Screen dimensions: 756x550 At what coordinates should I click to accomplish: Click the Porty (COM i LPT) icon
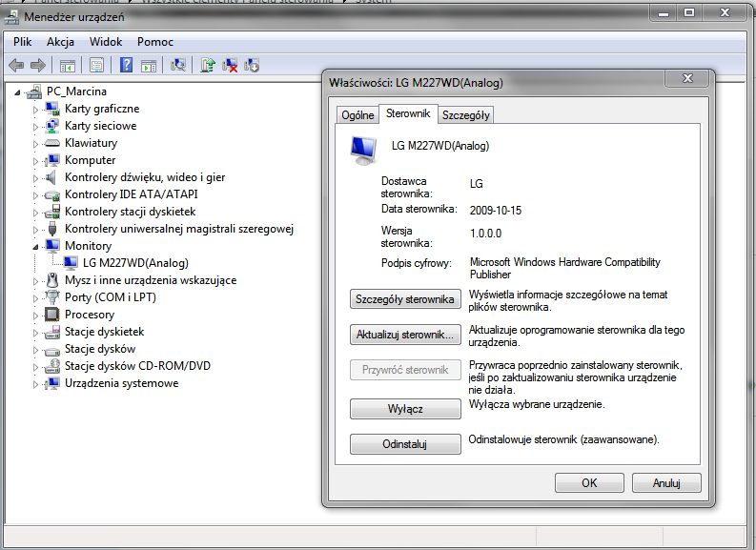coord(52,297)
